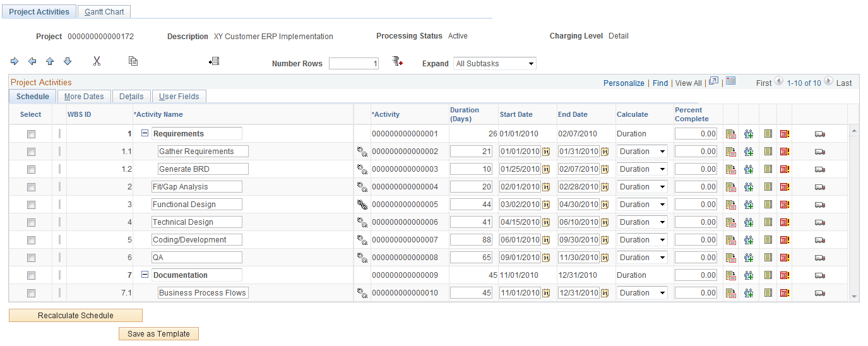Open dependency icon for Functional Design row
This screenshot has width=868, height=346.
tap(362, 205)
